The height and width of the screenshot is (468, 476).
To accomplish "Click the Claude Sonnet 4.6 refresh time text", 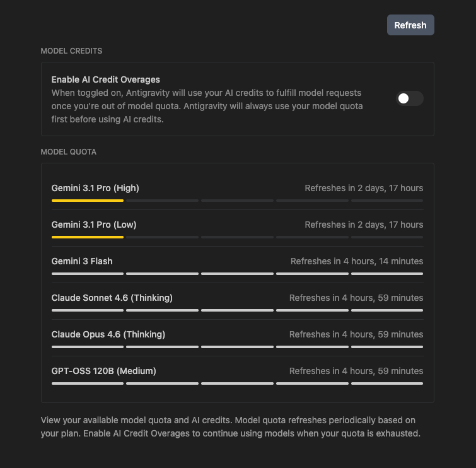I will point(356,298).
